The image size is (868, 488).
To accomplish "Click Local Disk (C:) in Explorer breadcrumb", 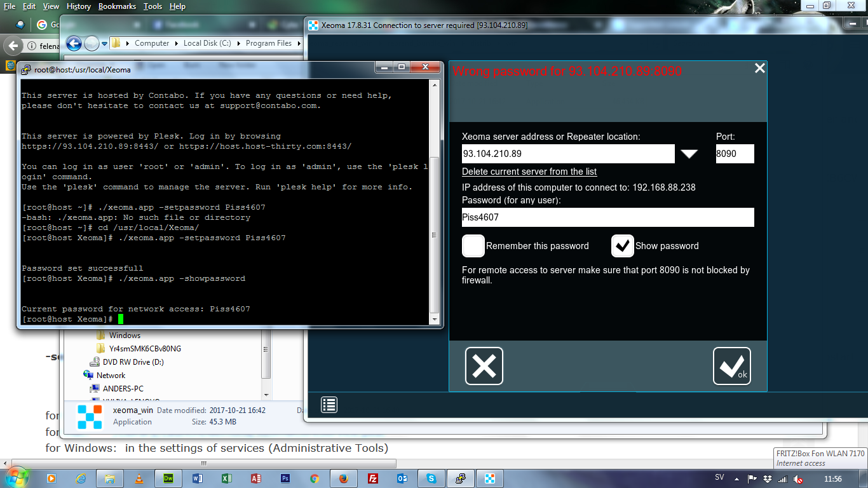I will (x=207, y=43).
